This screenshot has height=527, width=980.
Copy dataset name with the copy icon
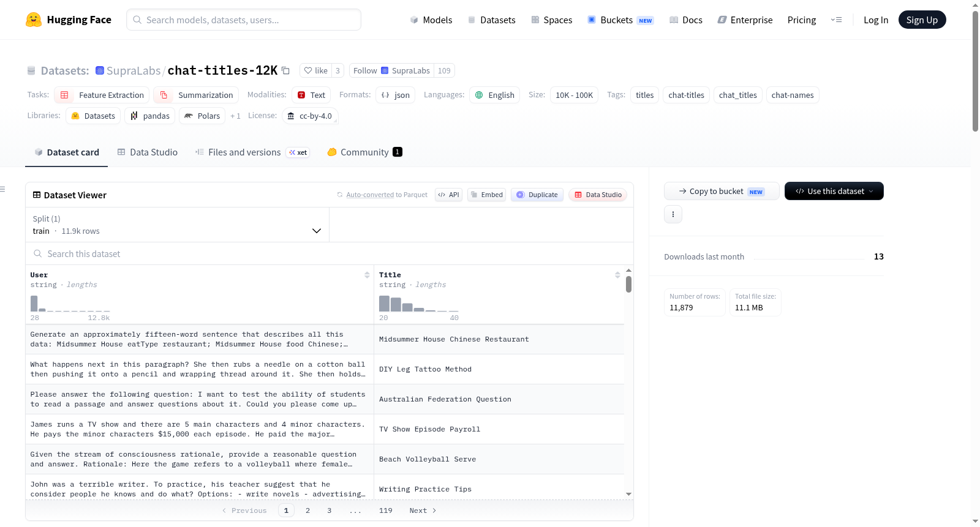pos(285,70)
